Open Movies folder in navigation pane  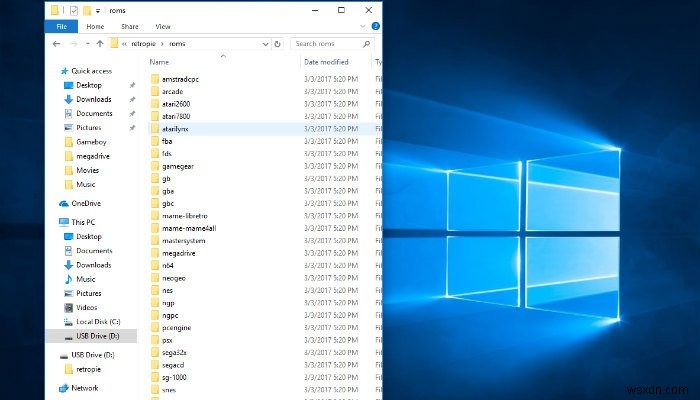[x=88, y=170]
